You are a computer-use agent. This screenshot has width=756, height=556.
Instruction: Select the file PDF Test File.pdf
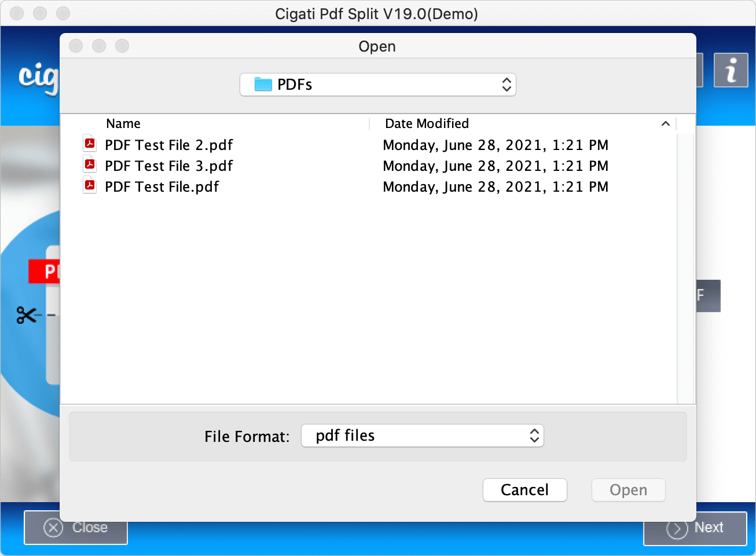162,186
